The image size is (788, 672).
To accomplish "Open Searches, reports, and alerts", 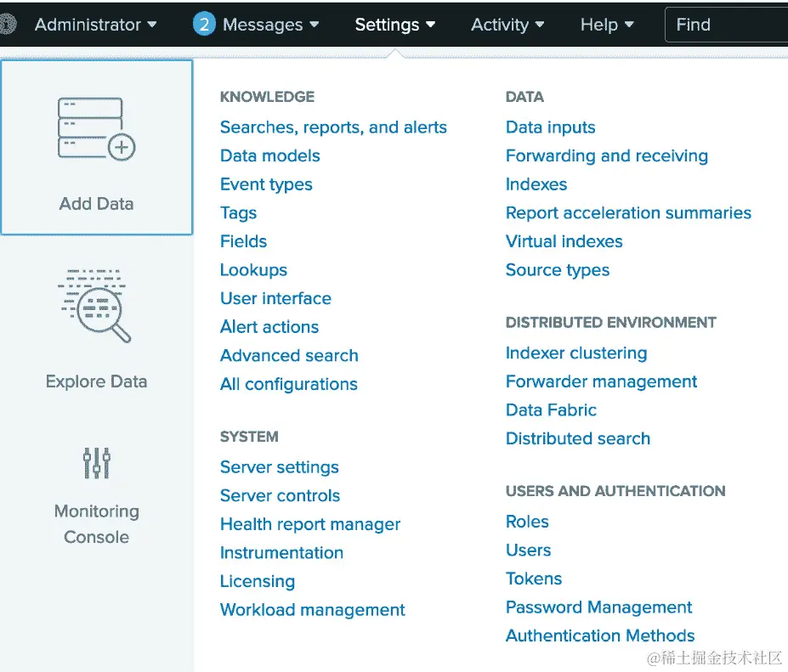I will coord(333,127).
